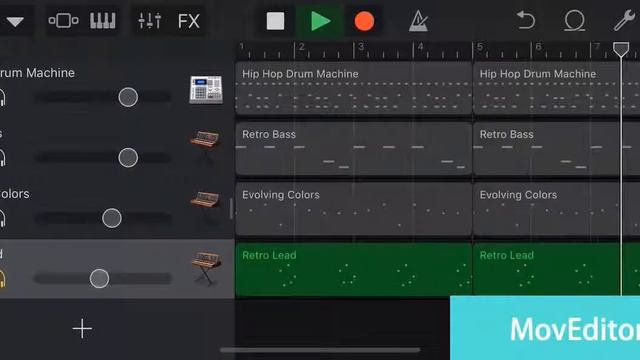The image size is (640, 360).
Task: Jump to bar 5 on the ruler
Action: tap(480, 47)
